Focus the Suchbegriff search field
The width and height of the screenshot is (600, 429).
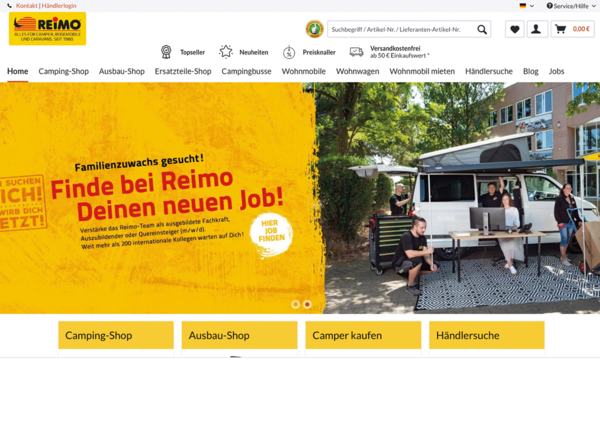coord(401,29)
